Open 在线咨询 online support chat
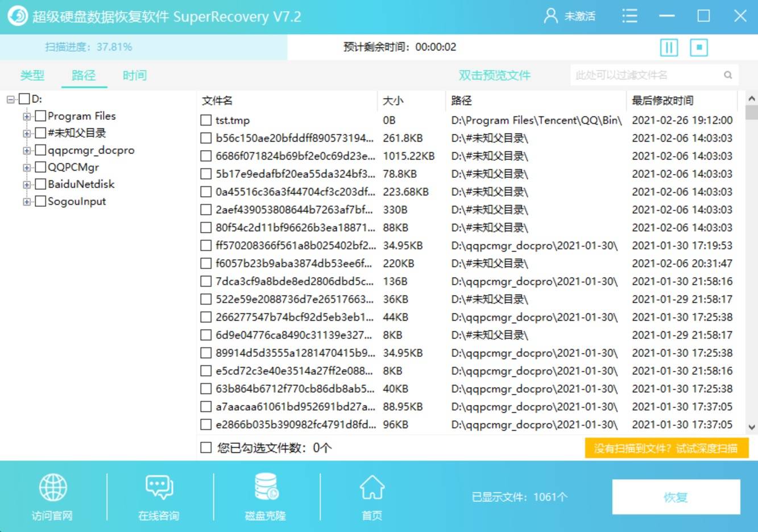 (x=158, y=488)
